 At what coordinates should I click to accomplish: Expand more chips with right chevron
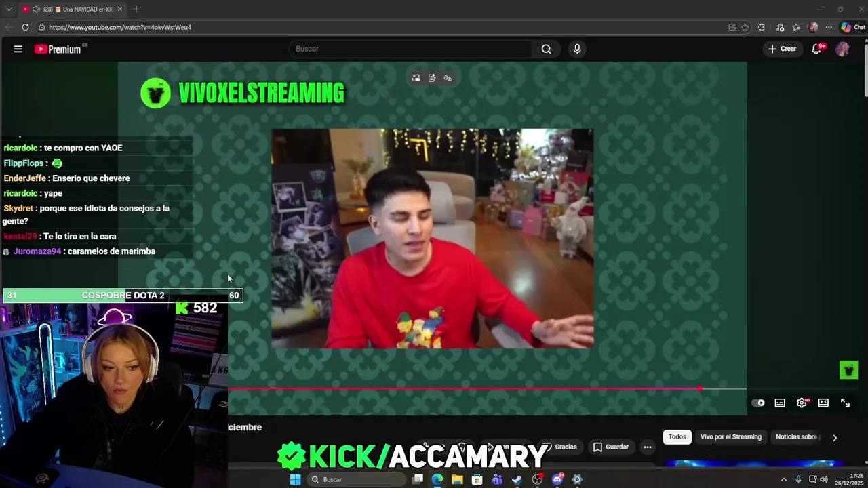click(835, 437)
